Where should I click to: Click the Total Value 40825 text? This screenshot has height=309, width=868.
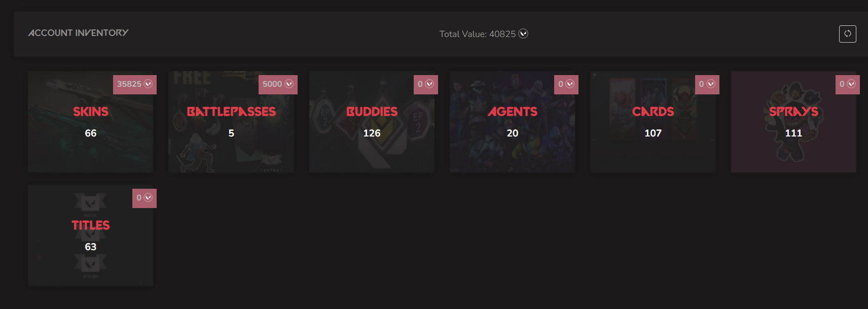coord(477,34)
